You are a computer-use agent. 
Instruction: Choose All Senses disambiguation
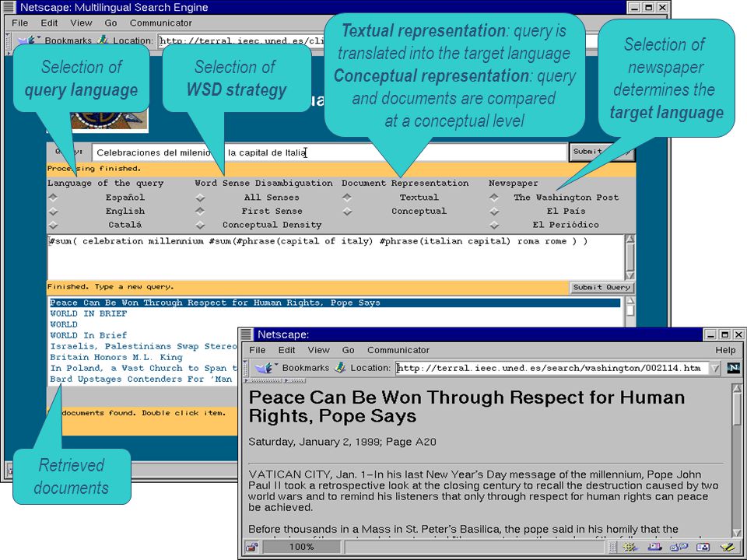(200, 197)
